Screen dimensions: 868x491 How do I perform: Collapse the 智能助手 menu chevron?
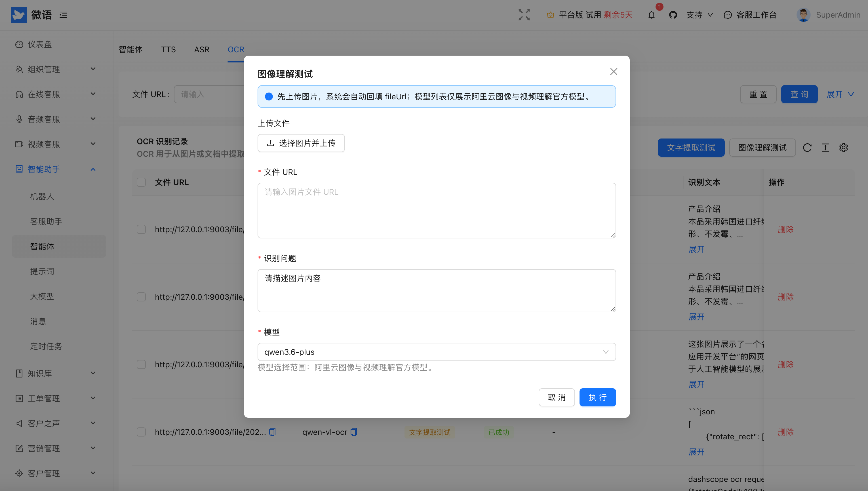pyautogui.click(x=93, y=169)
